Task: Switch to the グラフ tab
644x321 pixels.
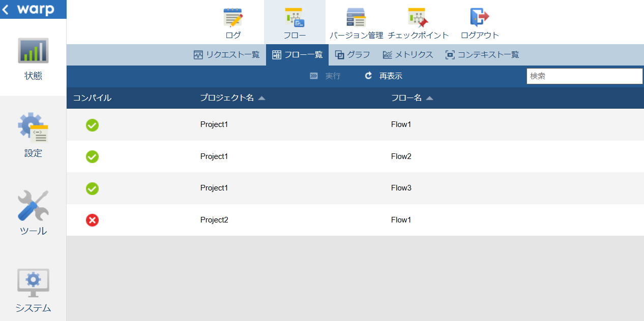Action: click(353, 55)
